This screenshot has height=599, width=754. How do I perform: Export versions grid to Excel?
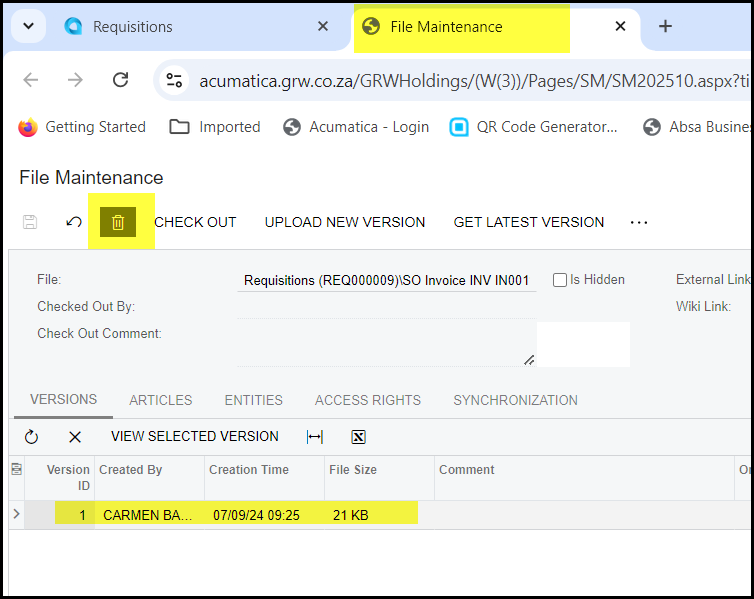coord(359,437)
